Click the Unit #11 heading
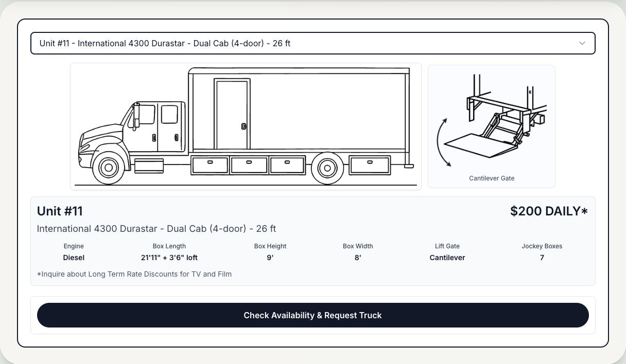The width and height of the screenshot is (626, 364). tap(60, 211)
